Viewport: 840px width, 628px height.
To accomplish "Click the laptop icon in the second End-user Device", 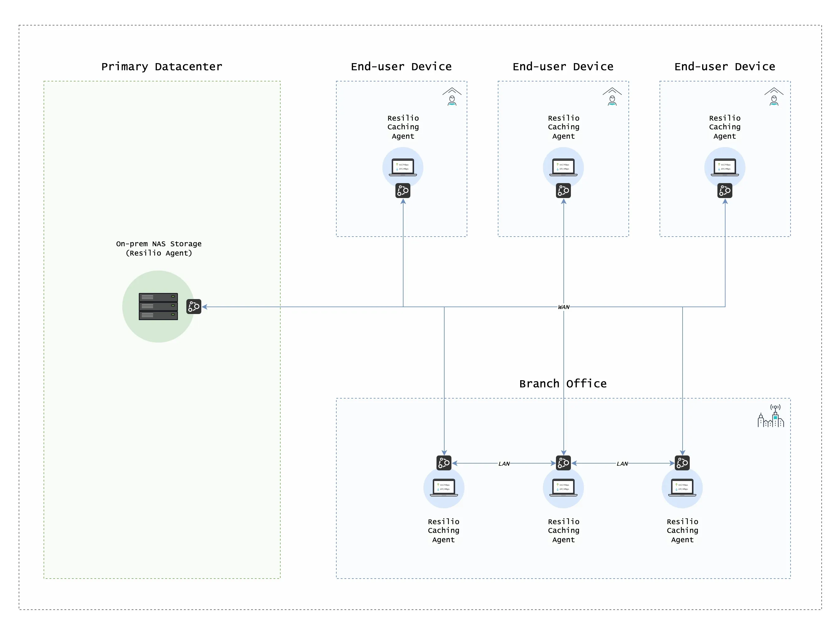I will point(563,167).
